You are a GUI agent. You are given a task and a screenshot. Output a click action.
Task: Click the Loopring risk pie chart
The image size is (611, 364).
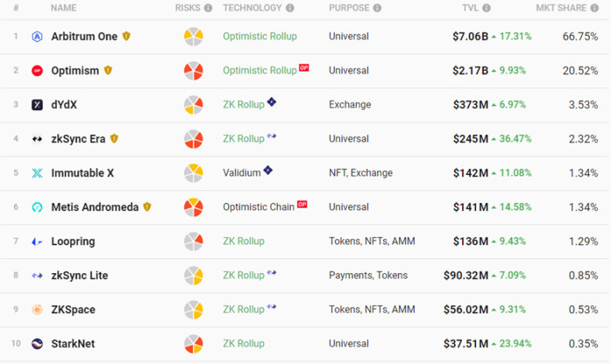194,242
